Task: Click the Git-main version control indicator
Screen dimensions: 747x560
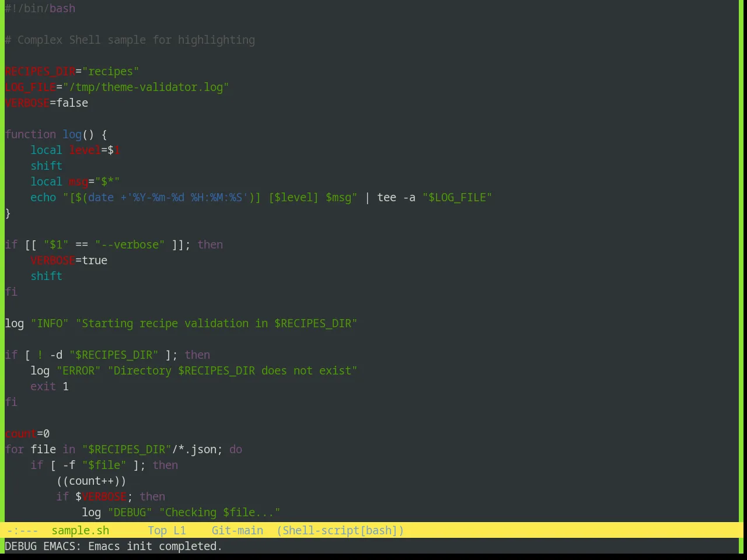Action: pyautogui.click(x=237, y=530)
